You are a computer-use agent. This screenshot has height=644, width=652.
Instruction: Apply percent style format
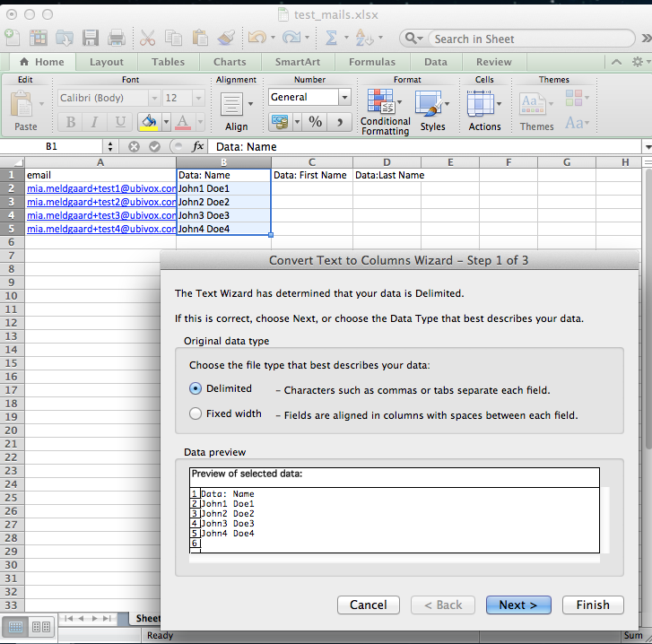[315, 122]
